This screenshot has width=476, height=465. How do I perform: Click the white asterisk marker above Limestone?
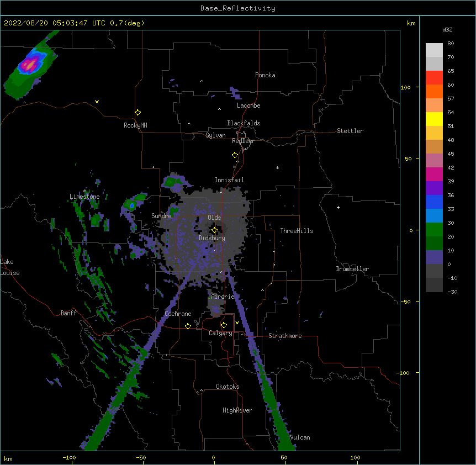click(85, 191)
